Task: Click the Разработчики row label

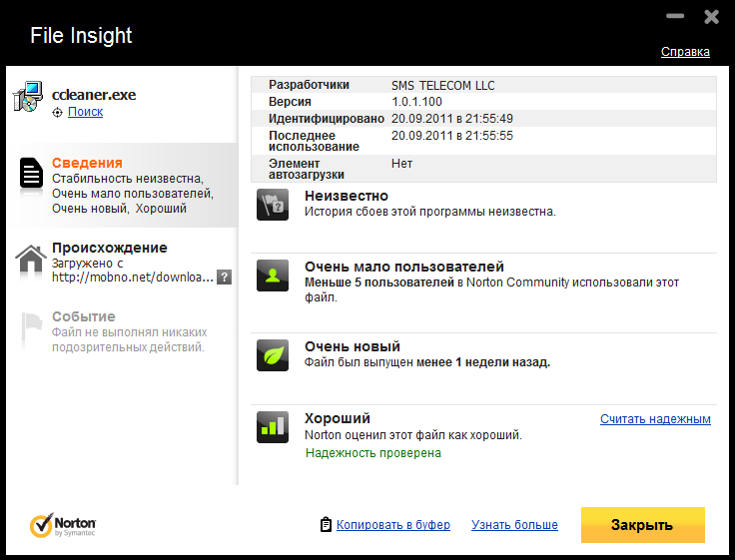Action: pyautogui.click(x=309, y=85)
